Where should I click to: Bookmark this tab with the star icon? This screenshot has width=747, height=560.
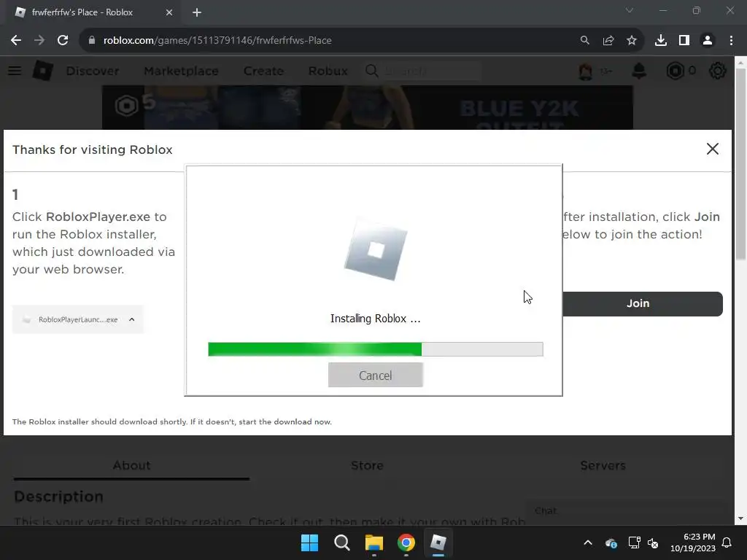point(631,41)
